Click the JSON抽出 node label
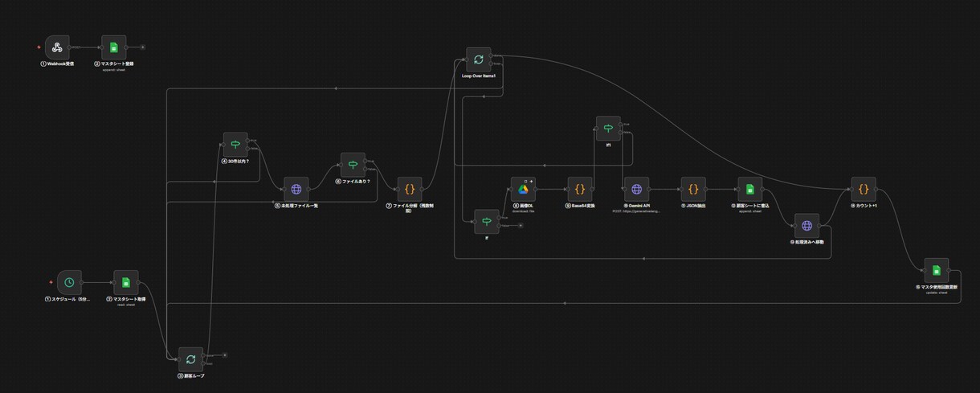Screen dimensions: 980x393 (x=693, y=206)
